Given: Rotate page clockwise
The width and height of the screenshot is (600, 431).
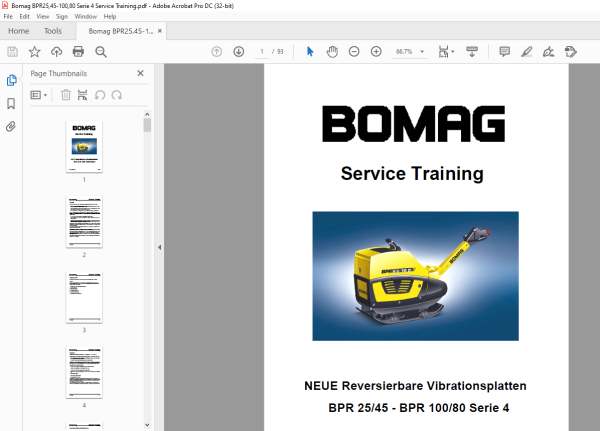Looking at the screenshot, I should [117, 95].
